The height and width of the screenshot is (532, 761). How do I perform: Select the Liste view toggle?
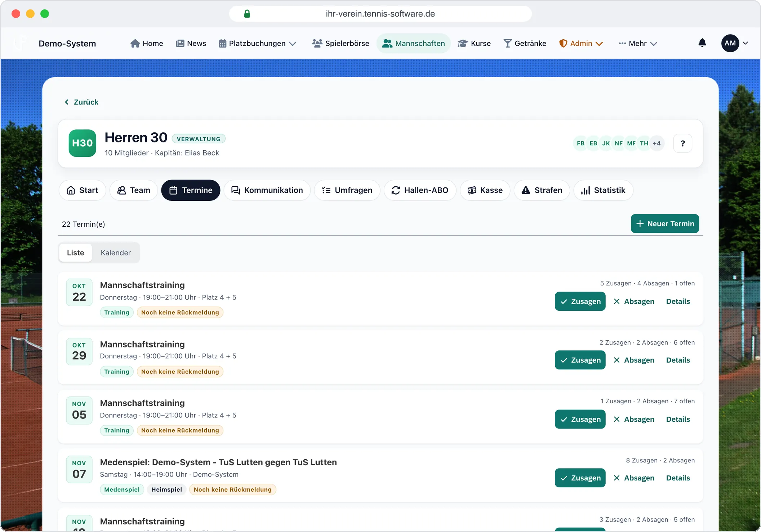point(75,253)
